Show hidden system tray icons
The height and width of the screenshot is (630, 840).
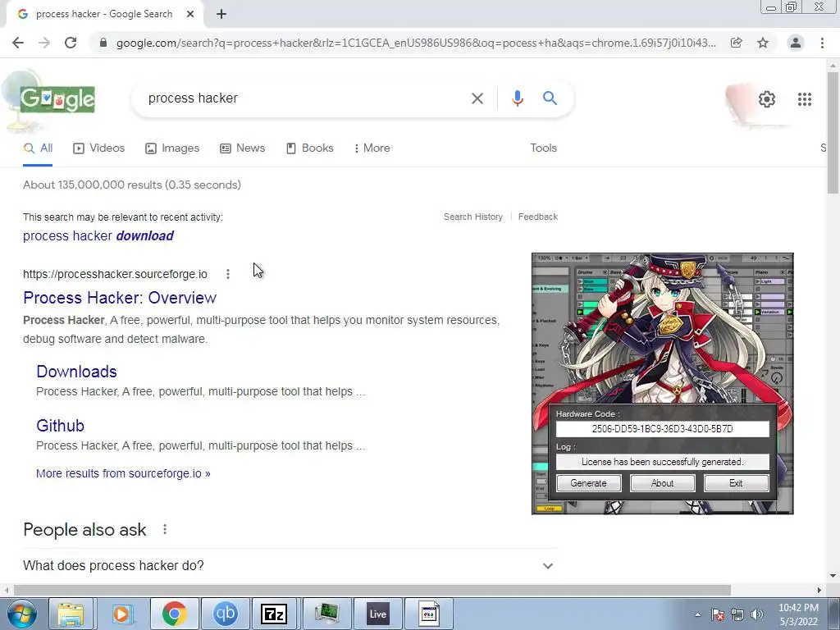[697, 614]
